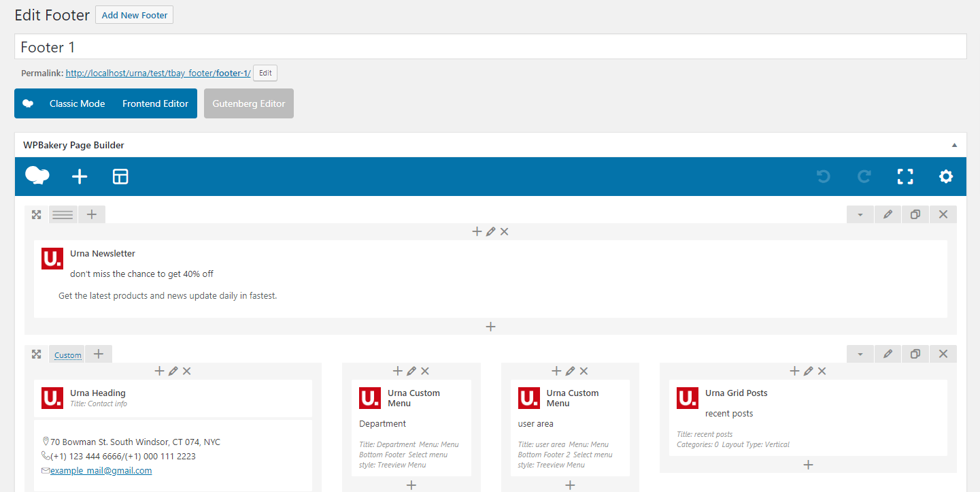
Task: Clone the newsletter row
Action: point(915,214)
